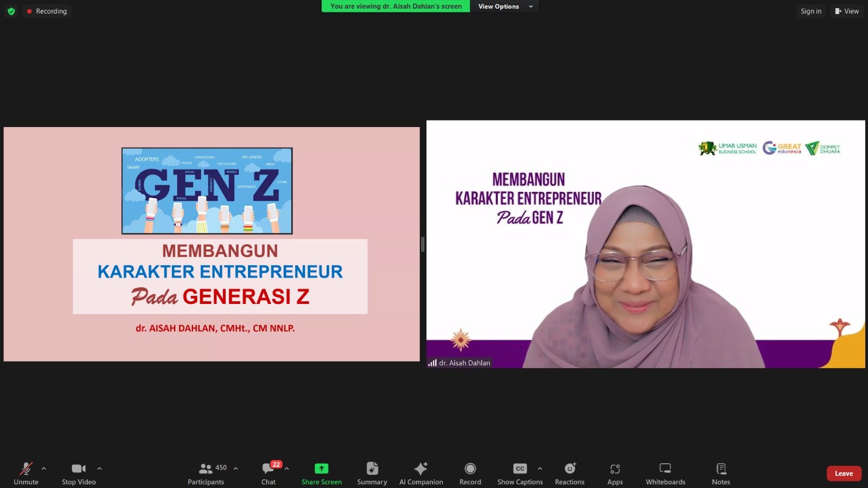Image resolution: width=868 pixels, height=488 pixels.
Task: Expand video options arrow beside Stop Video
Action: (x=99, y=468)
